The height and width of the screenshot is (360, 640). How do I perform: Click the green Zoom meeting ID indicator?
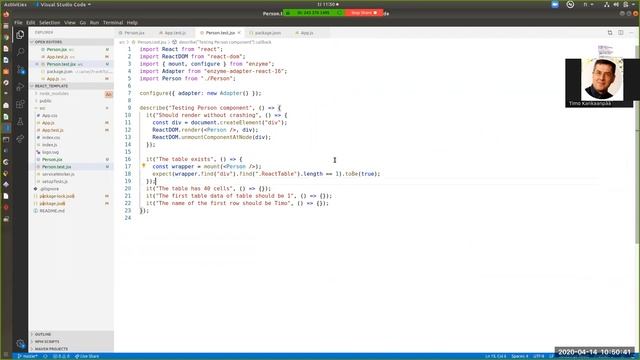[313, 13]
